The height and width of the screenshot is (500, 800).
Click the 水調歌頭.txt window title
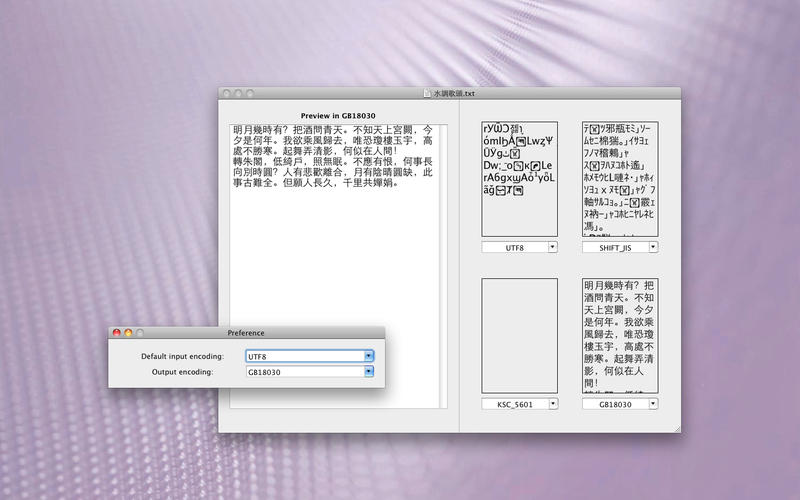point(455,94)
